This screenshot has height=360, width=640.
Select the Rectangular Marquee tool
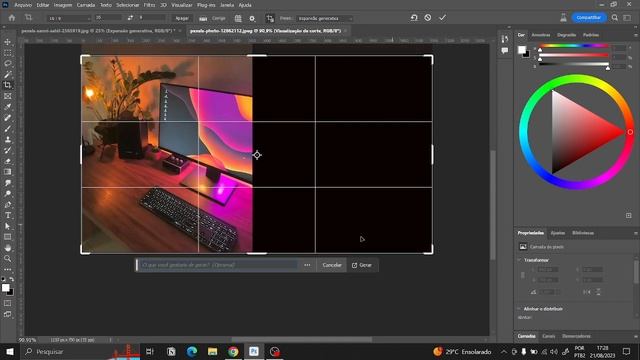coord(8,53)
